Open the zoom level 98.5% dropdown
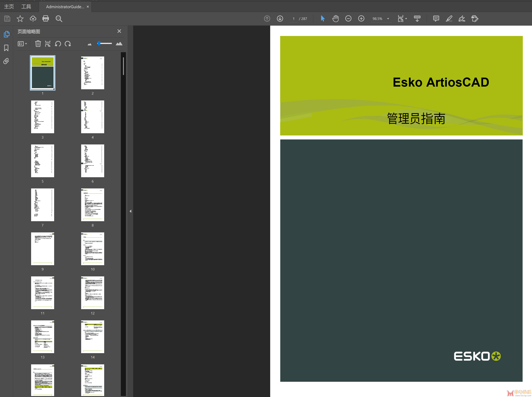Screen dimensions: 532x397 tap(388, 19)
